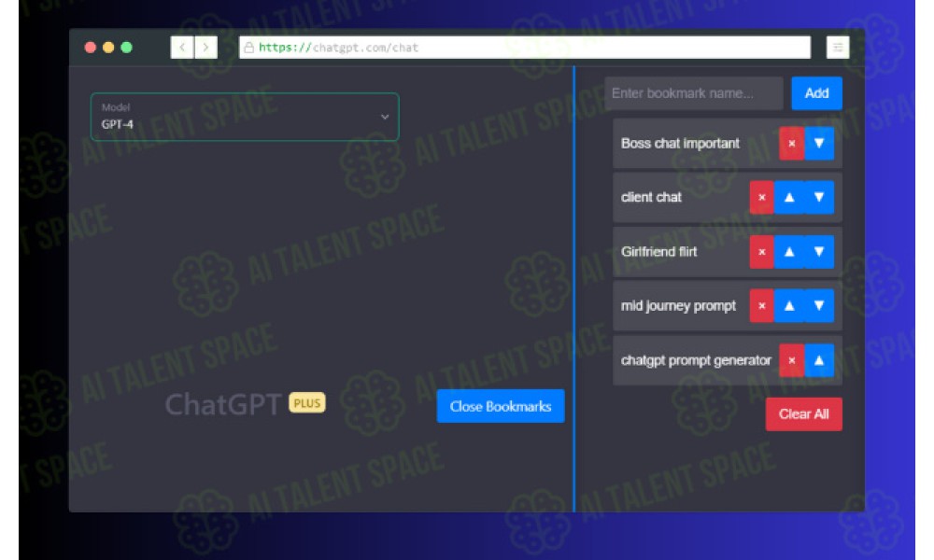The width and height of the screenshot is (934, 560).
Task: Move mid journey prompt bookmark up
Action: click(x=789, y=306)
